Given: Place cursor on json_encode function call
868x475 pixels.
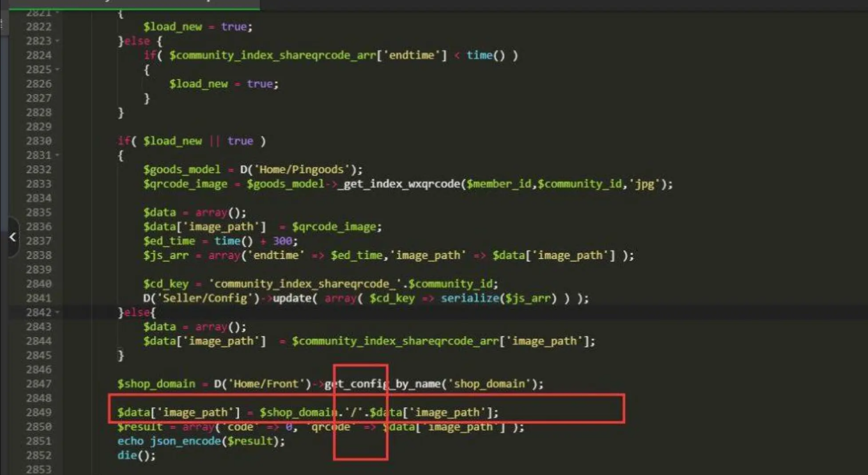Looking at the screenshot, I should pyautogui.click(x=185, y=441).
